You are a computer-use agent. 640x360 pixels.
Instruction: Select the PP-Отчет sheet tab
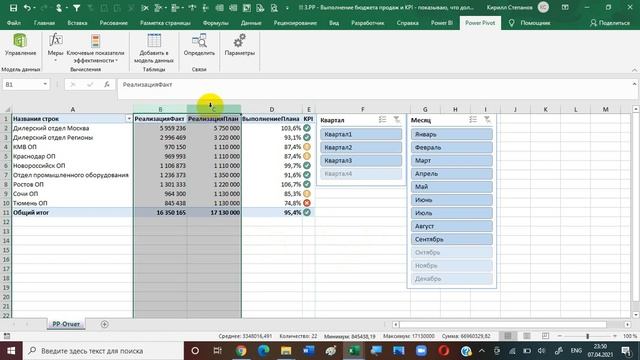pyautogui.click(x=66, y=324)
